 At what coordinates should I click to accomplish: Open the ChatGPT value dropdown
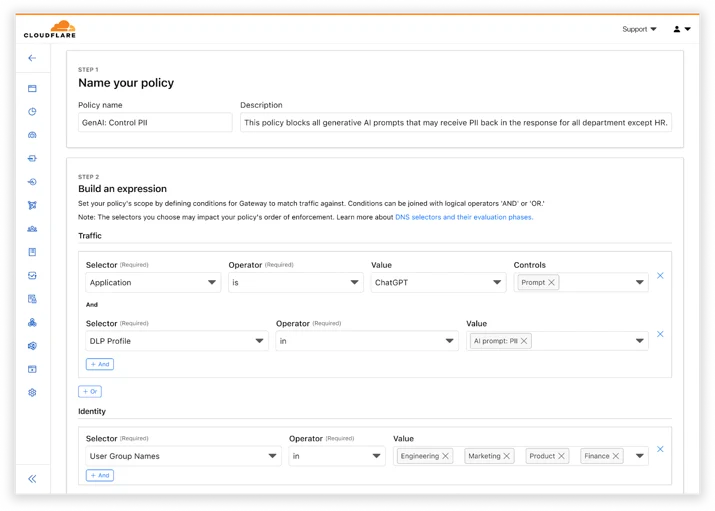[438, 283]
